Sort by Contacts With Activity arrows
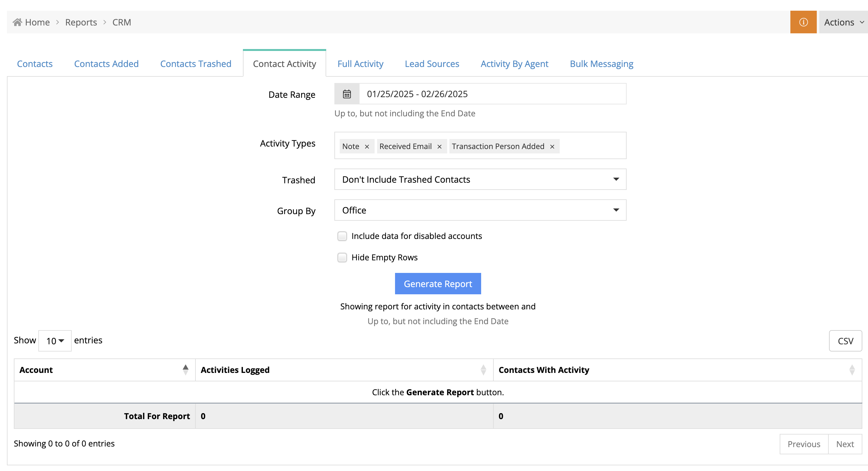This screenshot has width=868, height=471. 852,370
